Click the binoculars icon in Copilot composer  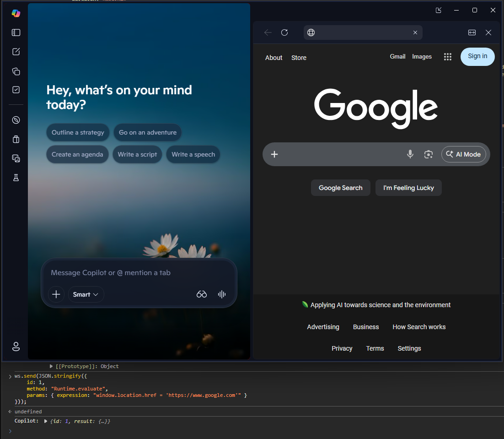tap(202, 294)
